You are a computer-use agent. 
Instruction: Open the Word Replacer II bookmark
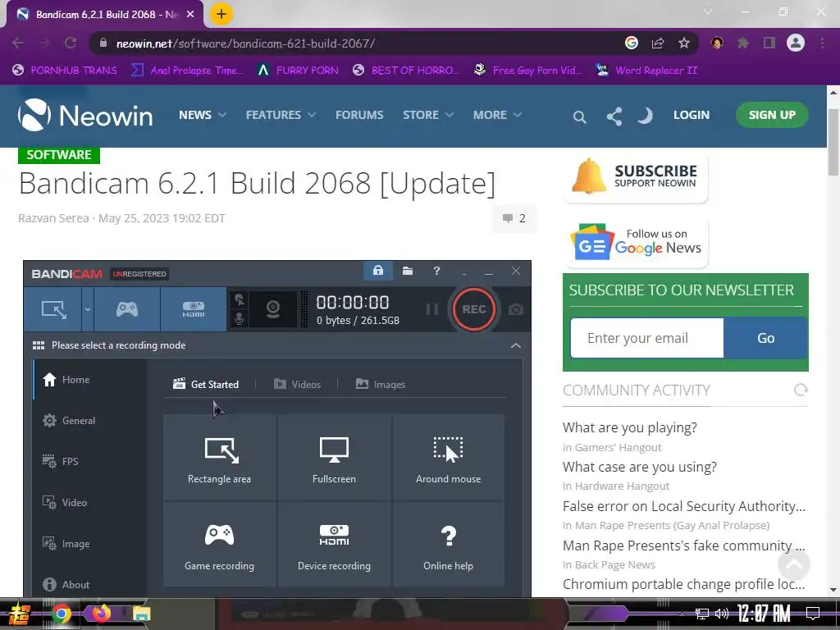click(x=646, y=71)
